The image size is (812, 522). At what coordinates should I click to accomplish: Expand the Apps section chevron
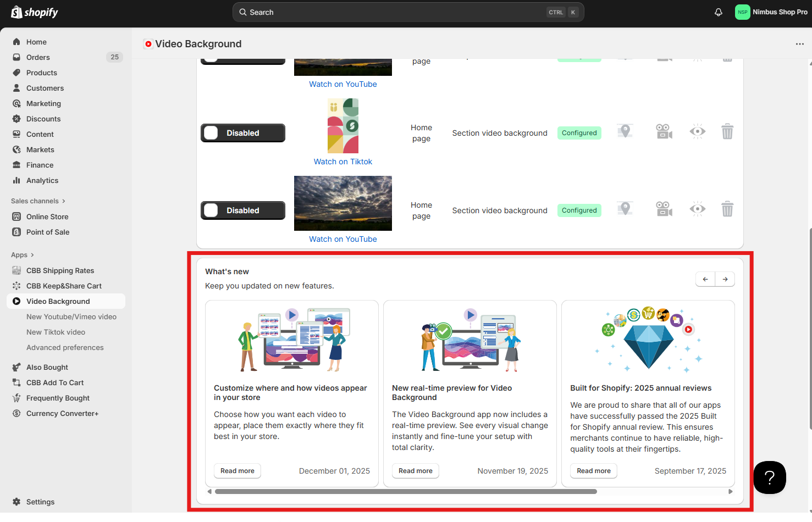point(32,255)
